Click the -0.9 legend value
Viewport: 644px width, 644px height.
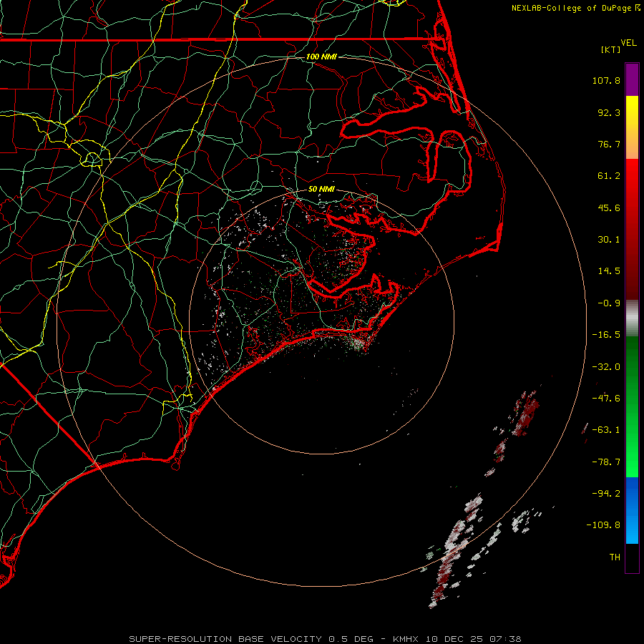pyautogui.click(x=609, y=303)
